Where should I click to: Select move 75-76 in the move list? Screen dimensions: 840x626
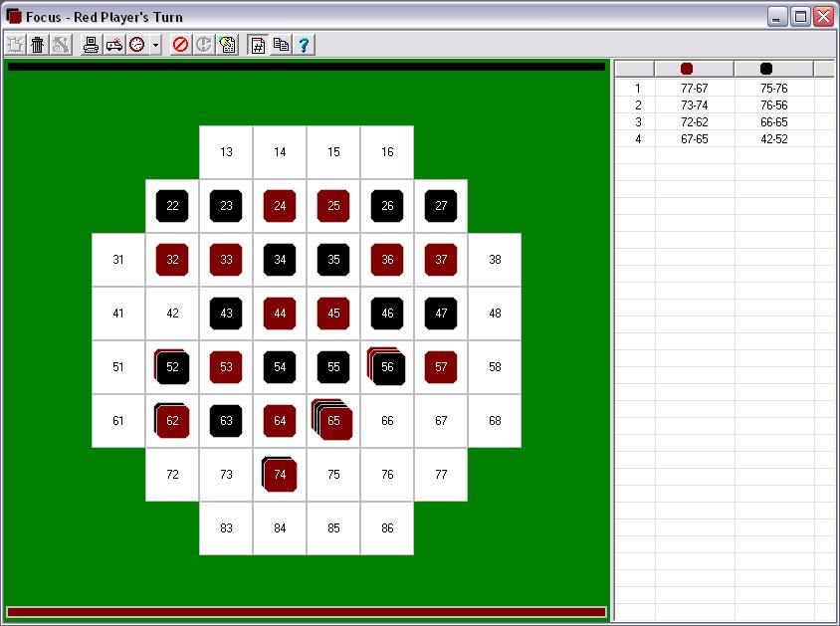(774, 88)
